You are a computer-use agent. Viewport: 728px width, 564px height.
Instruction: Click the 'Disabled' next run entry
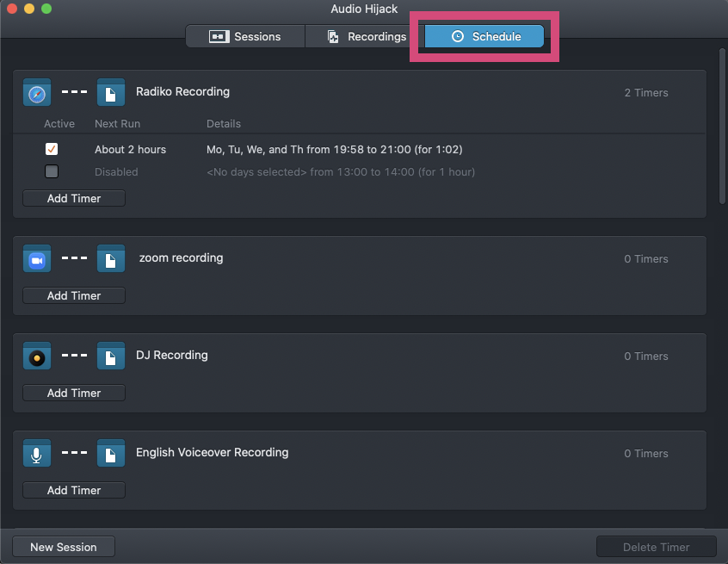(116, 172)
